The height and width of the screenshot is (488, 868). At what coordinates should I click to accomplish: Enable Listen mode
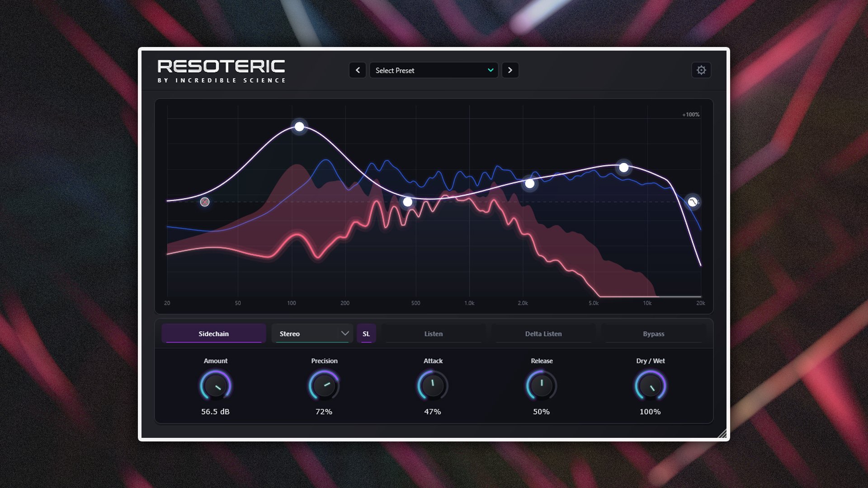point(433,333)
